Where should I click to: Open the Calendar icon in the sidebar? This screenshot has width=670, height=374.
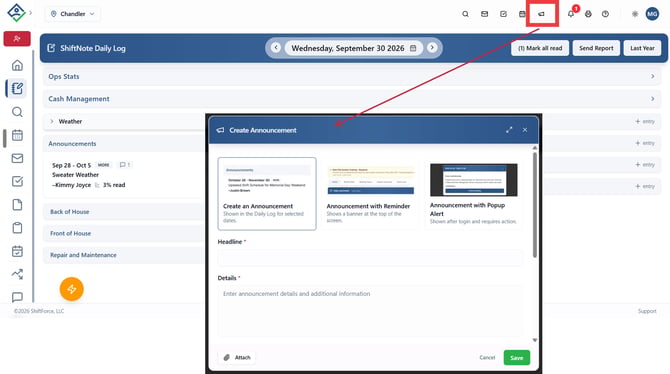[x=17, y=135]
